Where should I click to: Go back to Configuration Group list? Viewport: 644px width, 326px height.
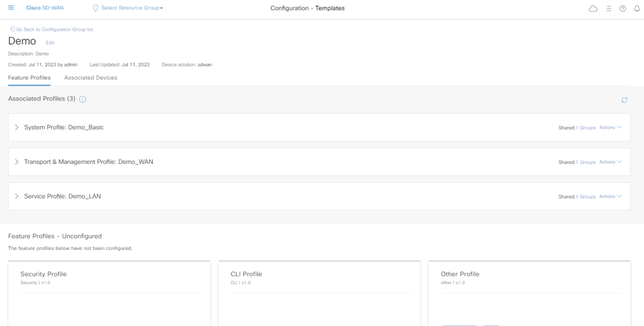pos(54,30)
